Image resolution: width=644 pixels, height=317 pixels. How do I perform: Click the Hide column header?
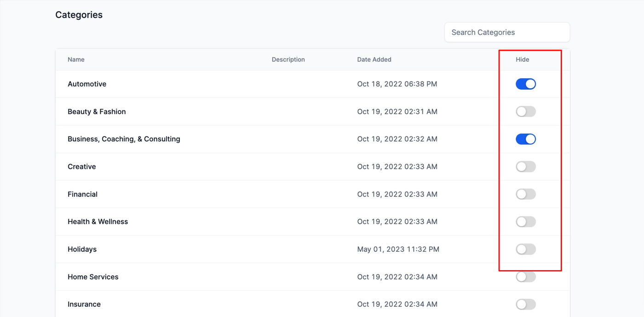click(522, 59)
